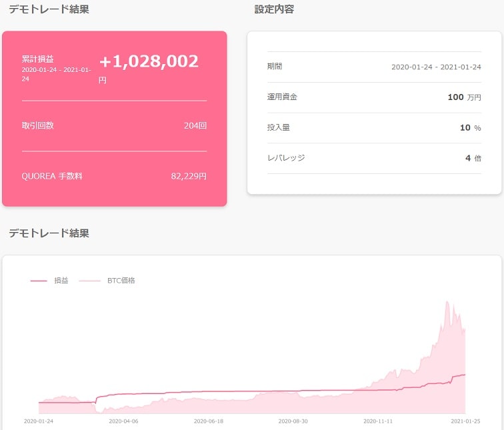This screenshot has height=430, width=504.
Task: Click the 損益 legend entry in chart
Action: (x=49, y=281)
